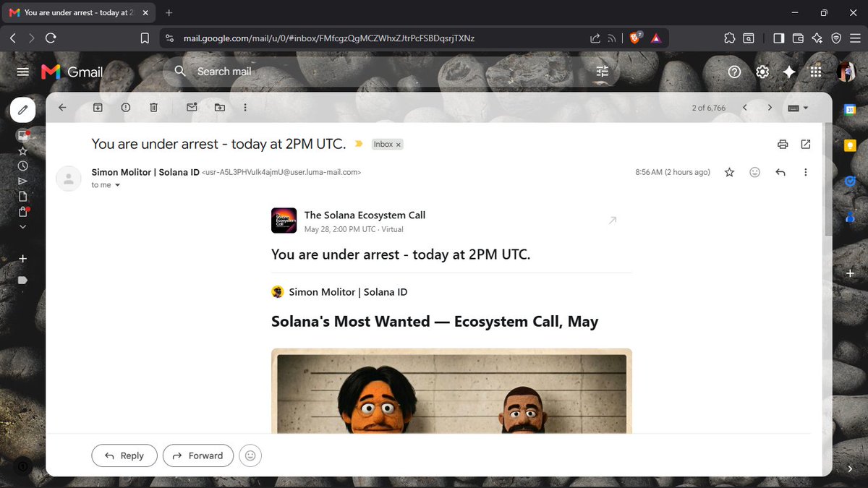
Task: Open Starred mail in the sidebar
Action: pos(22,151)
